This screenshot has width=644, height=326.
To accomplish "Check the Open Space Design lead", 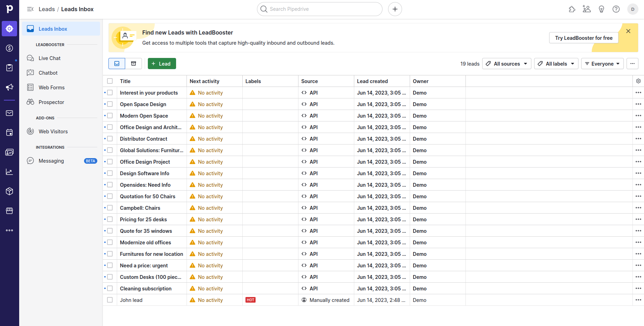I will click(x=110, y=104).
